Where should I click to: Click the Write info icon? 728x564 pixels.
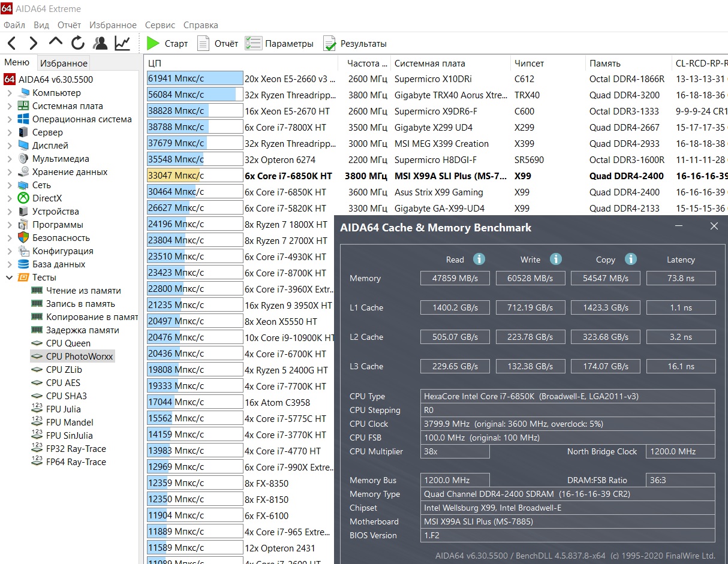pyautogui.click(x=556, y=259)
